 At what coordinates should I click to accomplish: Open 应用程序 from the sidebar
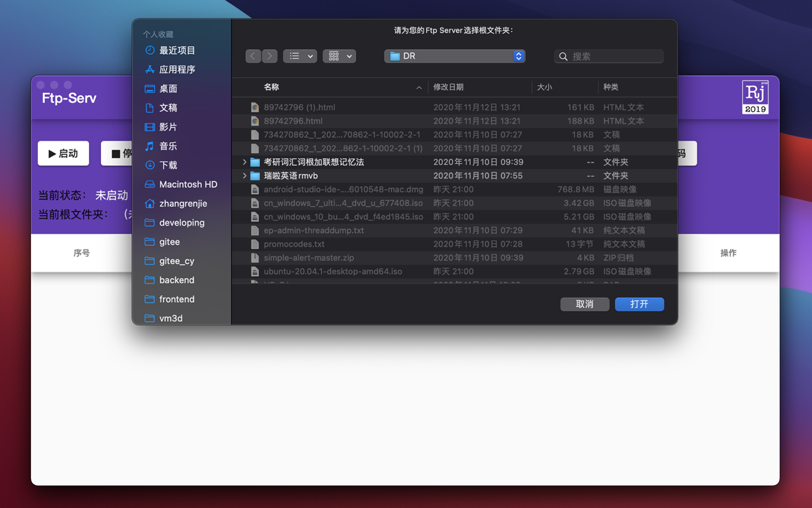pos(177,70)
